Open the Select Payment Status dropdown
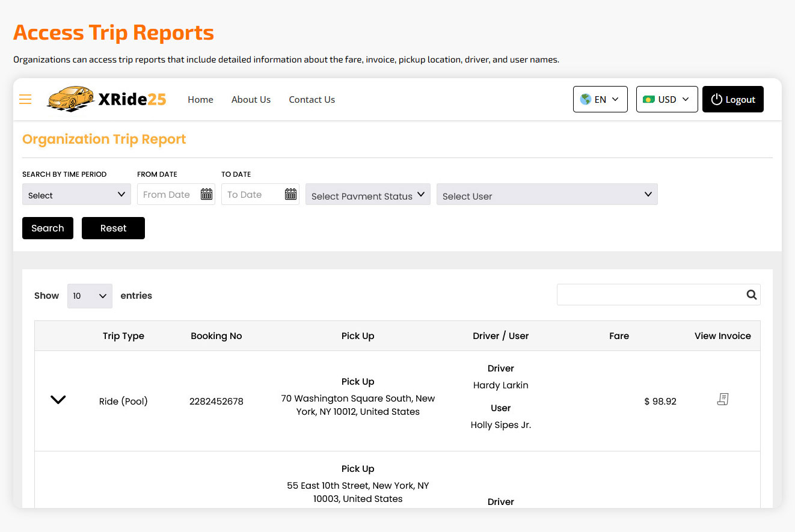This screenshot has height=532, width=795. 367,195
